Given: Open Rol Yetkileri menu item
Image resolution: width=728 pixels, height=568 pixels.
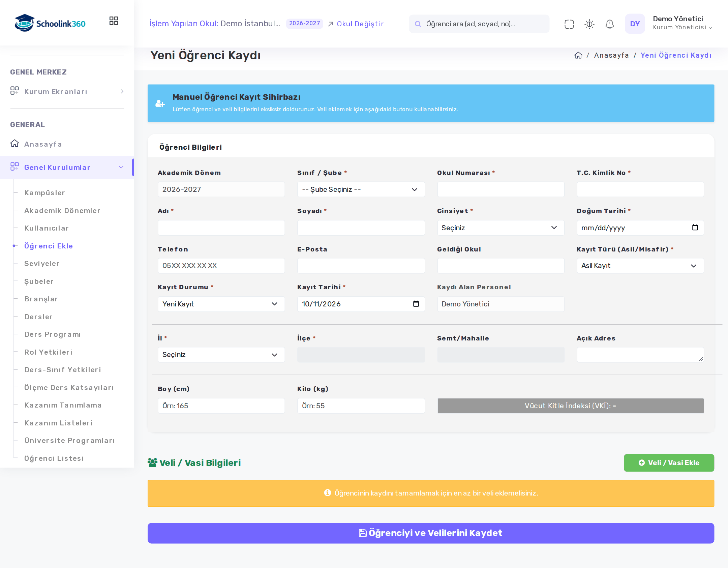Looking at the screenshot, I should click(x=48, y=352).
